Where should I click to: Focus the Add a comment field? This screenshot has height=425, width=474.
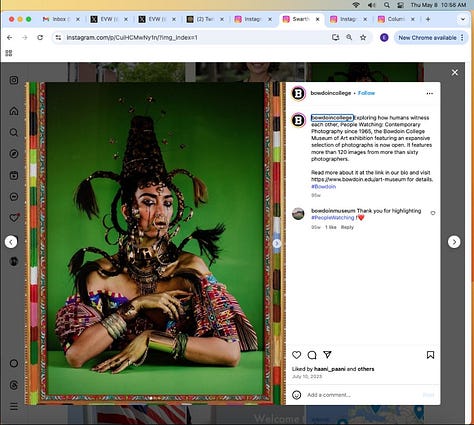(x=362, y=395)
